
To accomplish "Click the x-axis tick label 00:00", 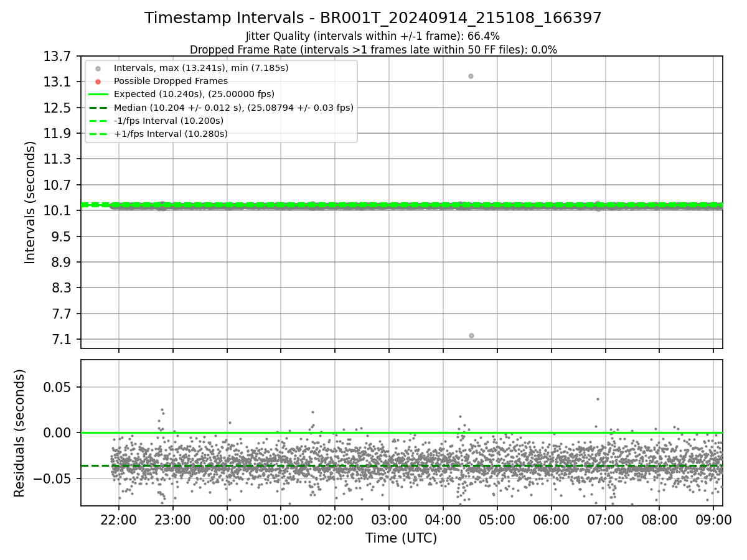I will 227,519.
